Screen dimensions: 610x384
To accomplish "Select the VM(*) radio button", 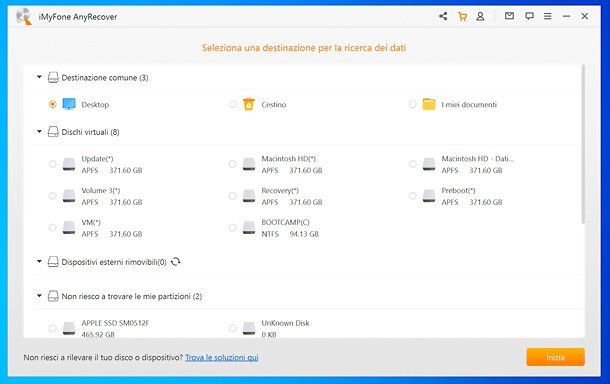I will click(53, 228).
